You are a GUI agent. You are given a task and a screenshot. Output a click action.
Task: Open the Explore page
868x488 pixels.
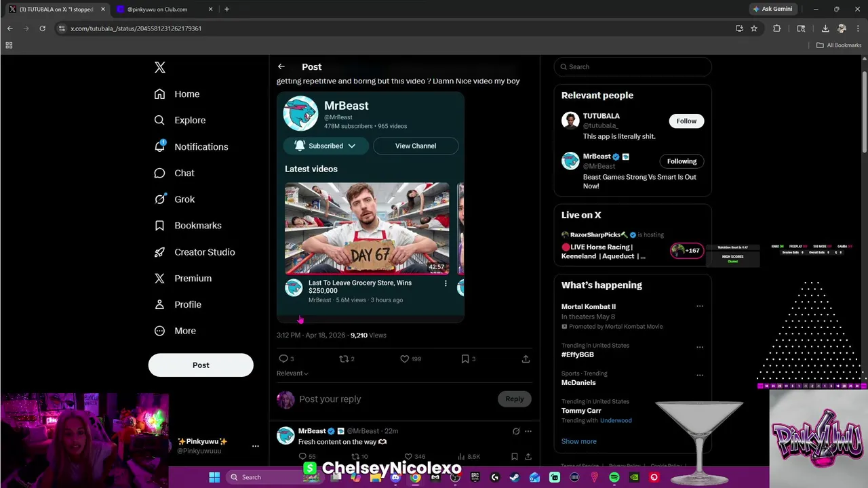pos(179,120)
